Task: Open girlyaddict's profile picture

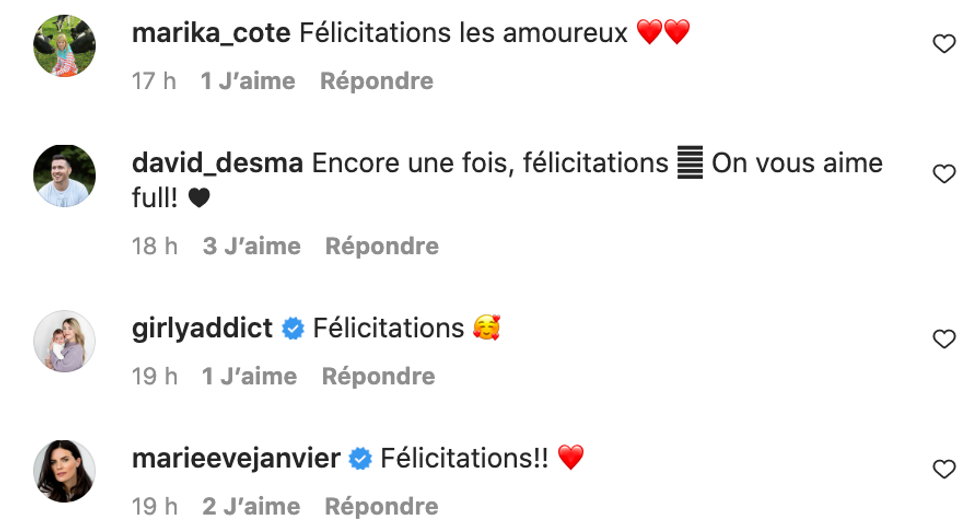Action: point(65,341)
